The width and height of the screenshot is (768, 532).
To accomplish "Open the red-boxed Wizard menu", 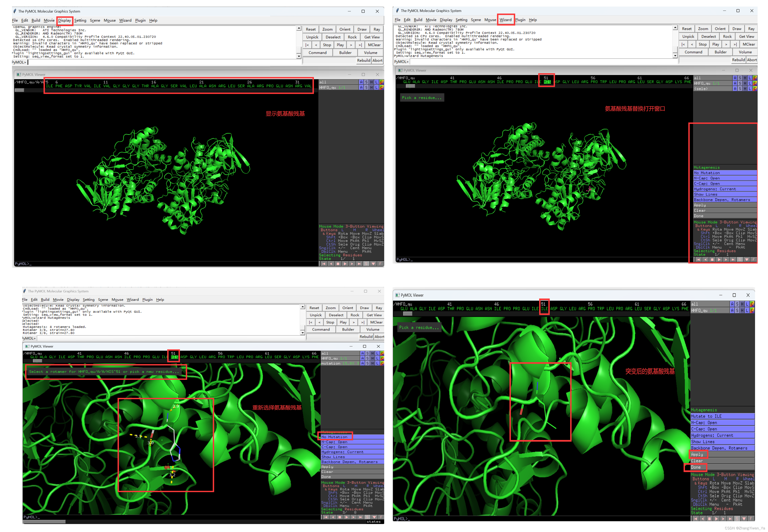I will pyautogui.click(x=505, y=20).
